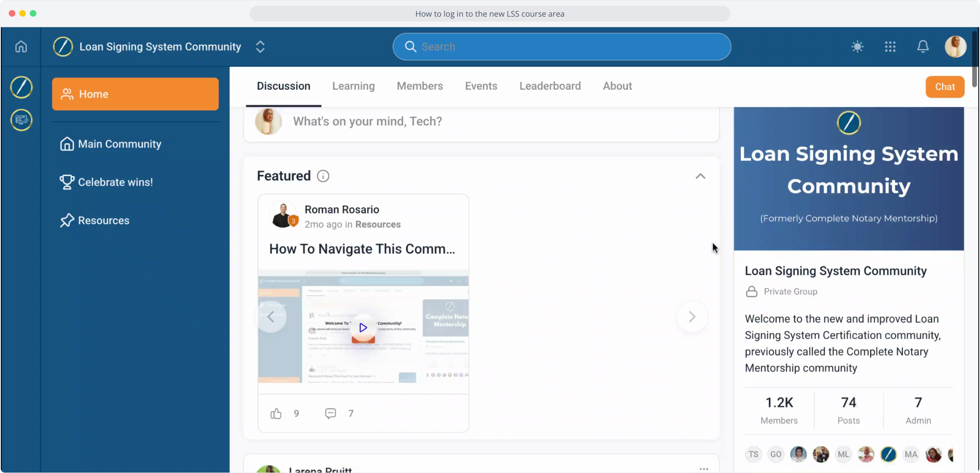Switch to the Members tab
This screenshot has height=473, width=980.
[x=420, y=86]
